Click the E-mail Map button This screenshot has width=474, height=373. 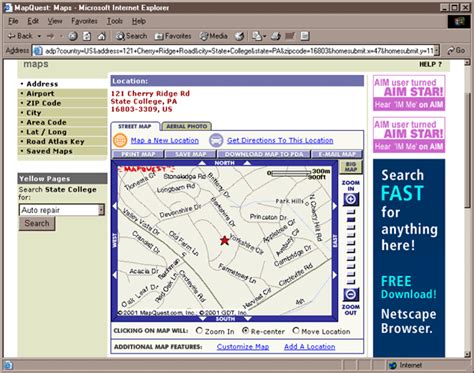(337, 154)
